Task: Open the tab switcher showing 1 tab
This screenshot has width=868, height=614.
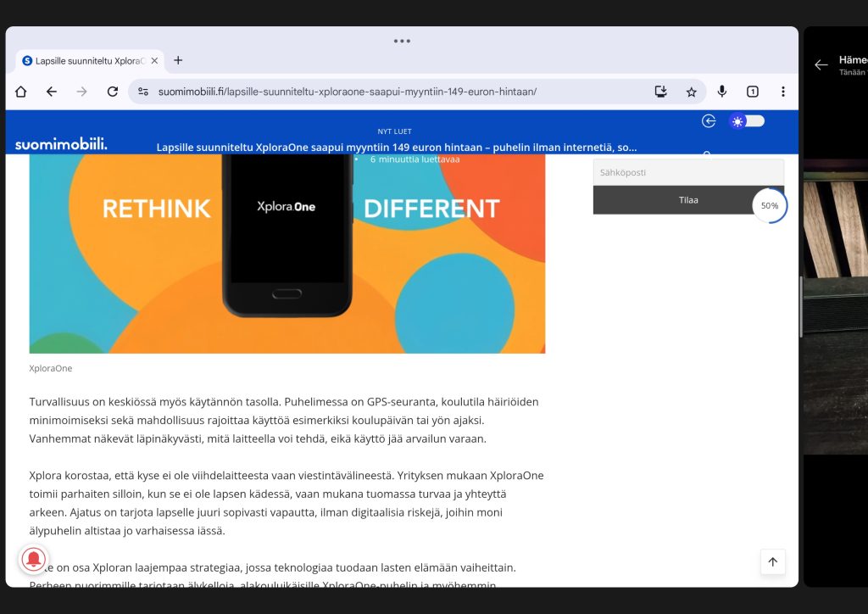Action: pos(752,92)
